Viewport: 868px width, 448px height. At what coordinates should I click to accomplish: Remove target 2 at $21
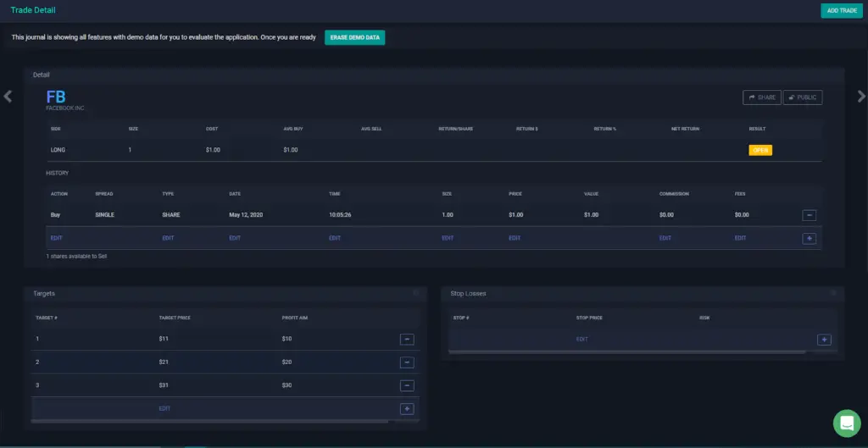coord(407,362)
